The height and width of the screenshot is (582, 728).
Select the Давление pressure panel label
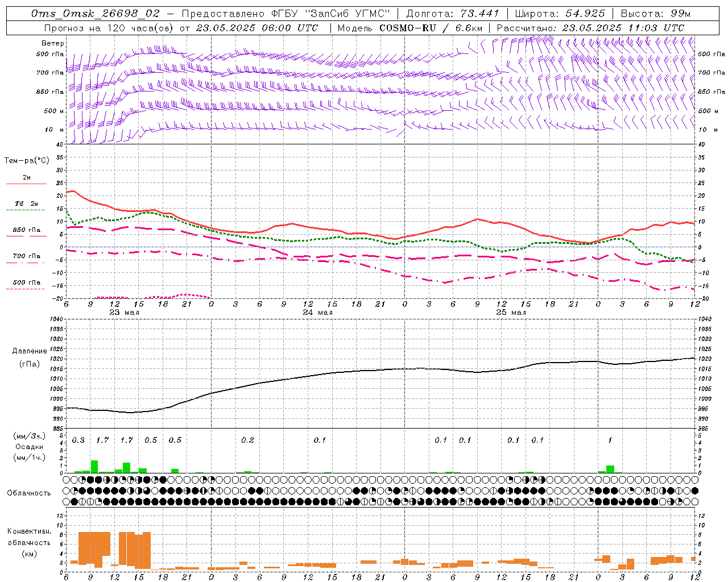point(30,351)
